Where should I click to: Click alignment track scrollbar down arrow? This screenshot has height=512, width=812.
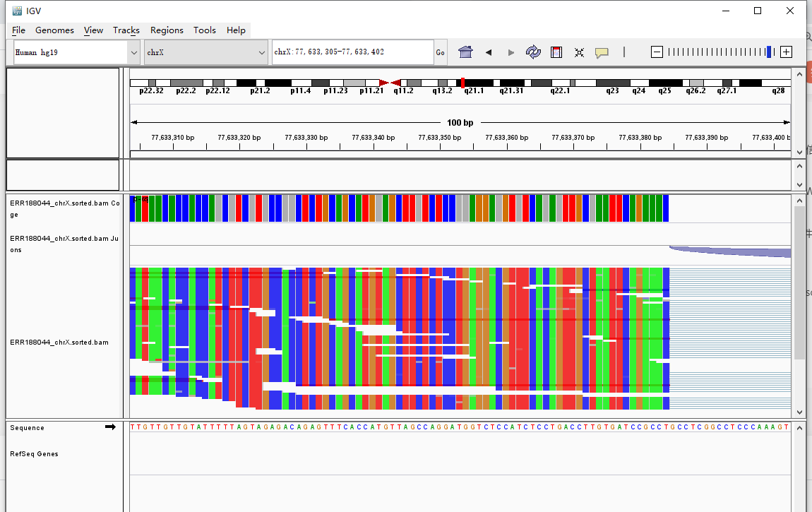tap(799, 412)
